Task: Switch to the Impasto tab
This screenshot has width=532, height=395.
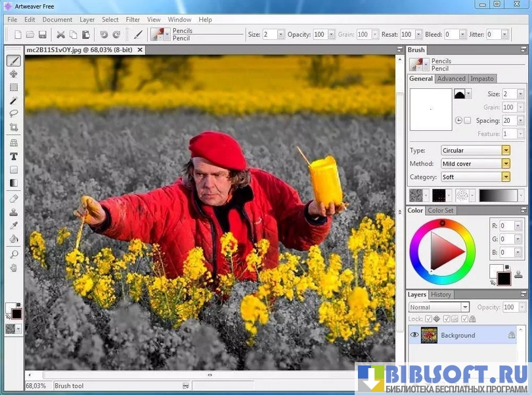Action: (482, 79)
